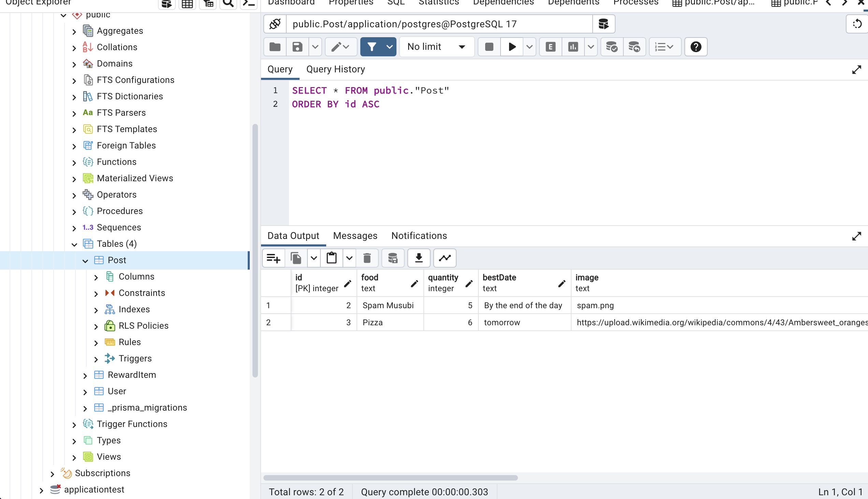This screenshot has width=868, height=499.
Task: Add a new row to results
Action: click(274, 258)
